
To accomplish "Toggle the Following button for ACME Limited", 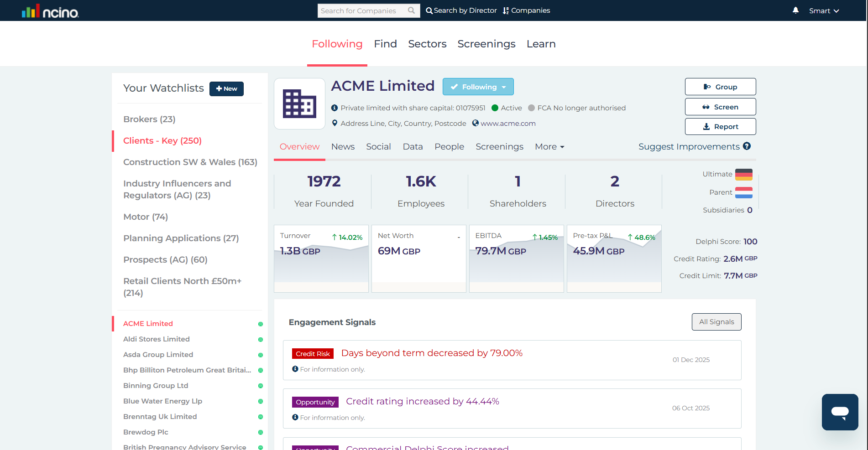I will [478, 87].
